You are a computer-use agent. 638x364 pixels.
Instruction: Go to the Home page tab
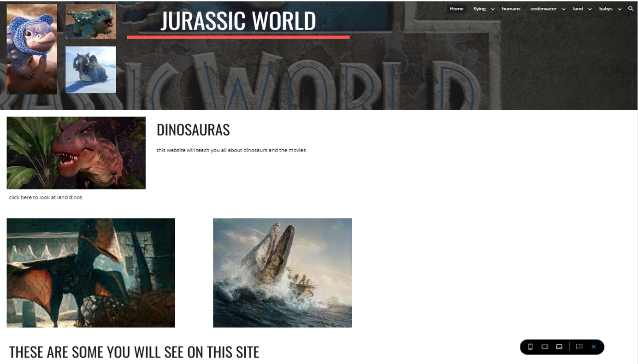(456, 9)
